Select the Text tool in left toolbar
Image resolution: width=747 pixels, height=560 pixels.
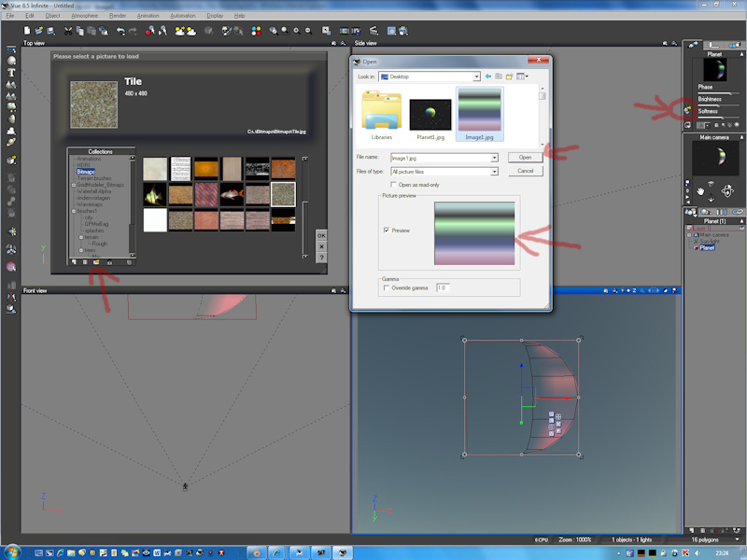point(11,72)
